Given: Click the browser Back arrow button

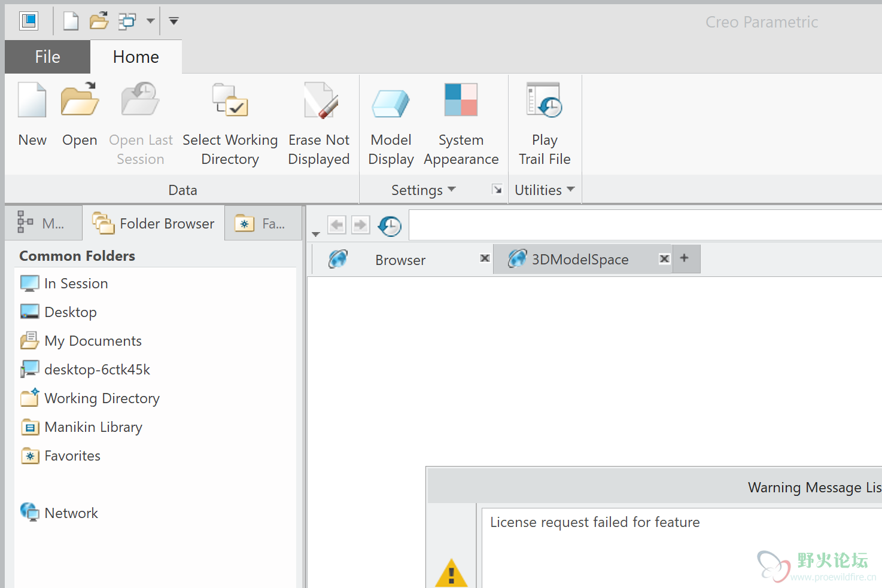Looking at the screenshot, I should [337, 226].
